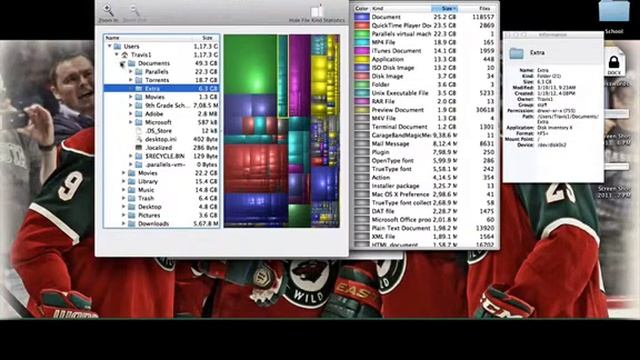
Task: Select the Terminal Document row
Action: pyautogui.click(x=424, y=127)
